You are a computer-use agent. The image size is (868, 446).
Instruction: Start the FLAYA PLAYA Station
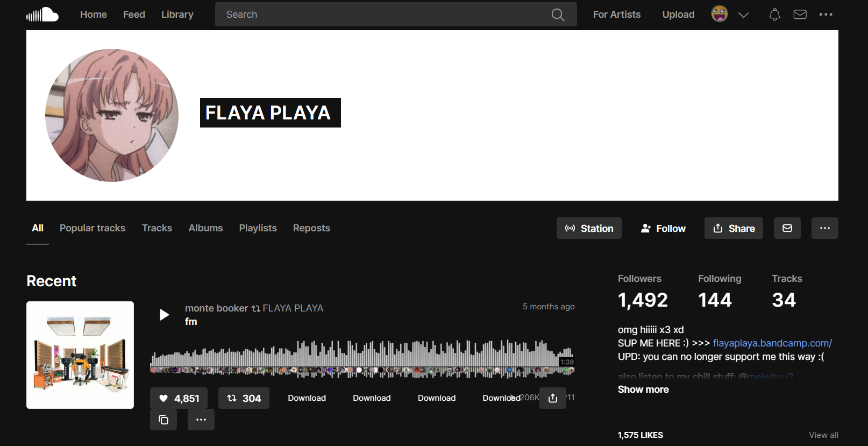(x=589, y=228)
